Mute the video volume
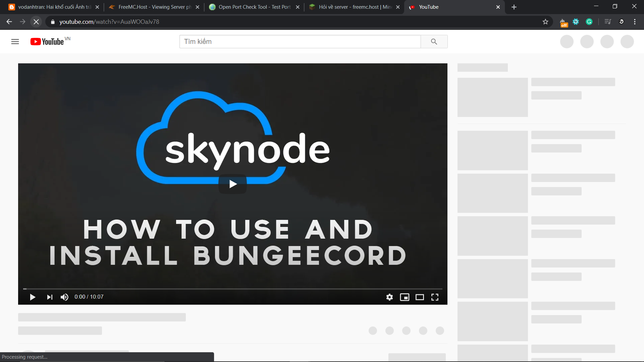 [64, 297]
